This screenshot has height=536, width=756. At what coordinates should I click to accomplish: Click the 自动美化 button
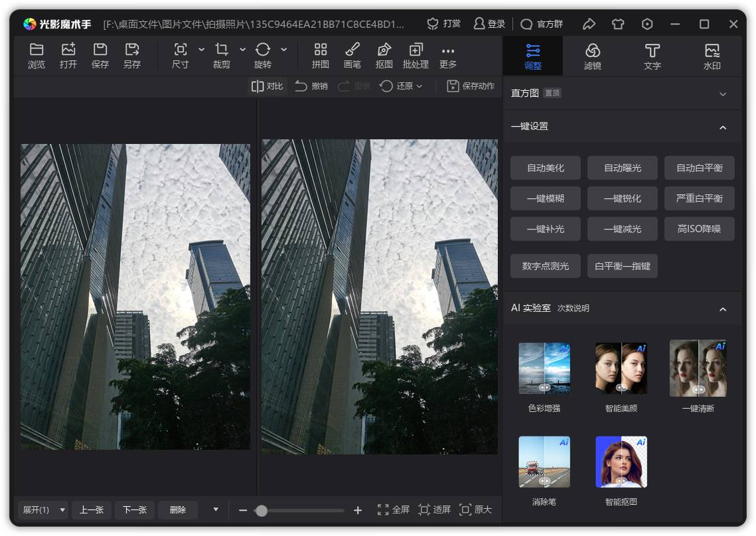point(546,168)
